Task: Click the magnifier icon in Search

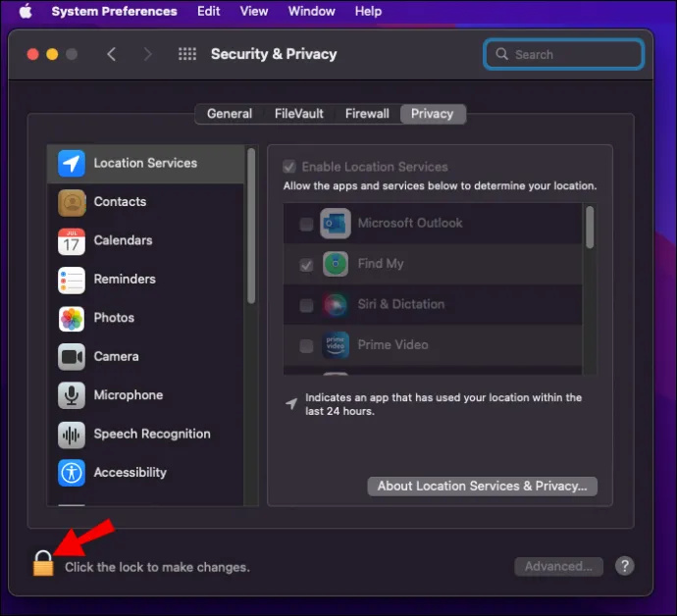Action: [x=501, y=54]
